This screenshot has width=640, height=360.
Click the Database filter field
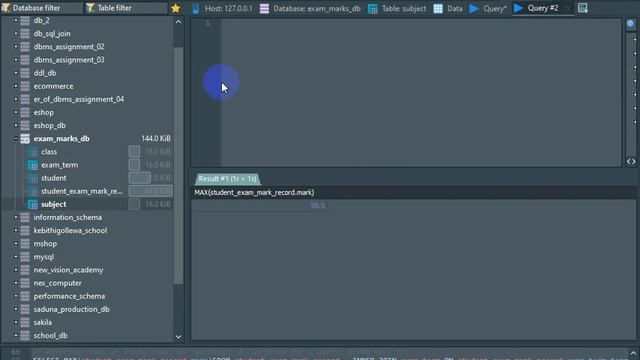[x=42, y=8]
